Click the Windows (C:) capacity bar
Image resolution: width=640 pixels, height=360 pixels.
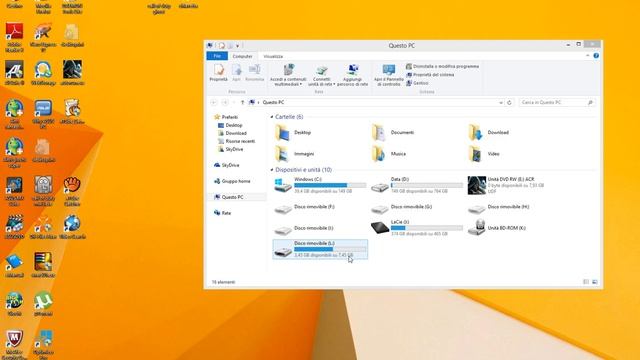pyautogui.click(x=330, y=185)
